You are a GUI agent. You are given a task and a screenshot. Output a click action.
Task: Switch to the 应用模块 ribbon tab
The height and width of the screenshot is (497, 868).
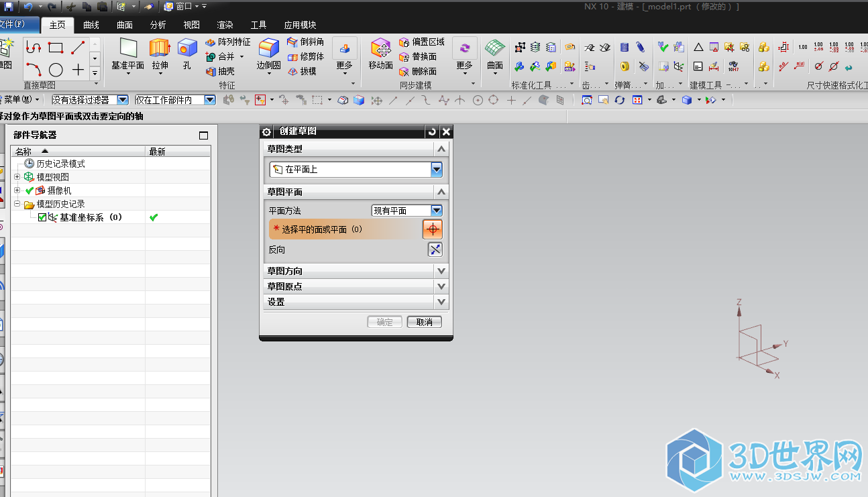tap(300, 25)
